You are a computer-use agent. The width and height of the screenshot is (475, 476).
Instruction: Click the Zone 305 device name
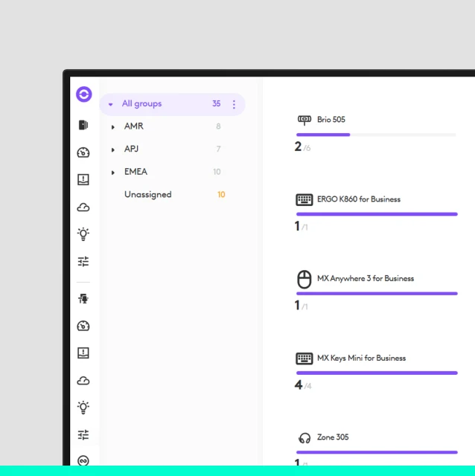pos(333,437)
